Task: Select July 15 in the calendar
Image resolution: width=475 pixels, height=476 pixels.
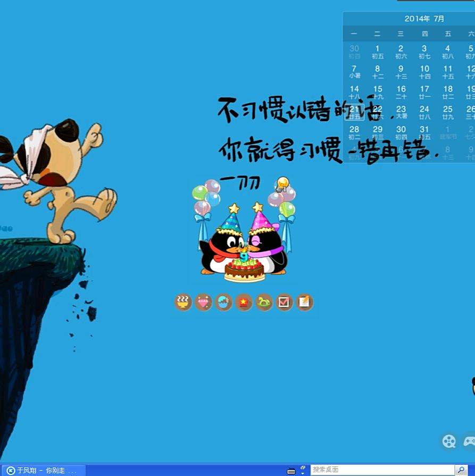Action: [378, 93]
